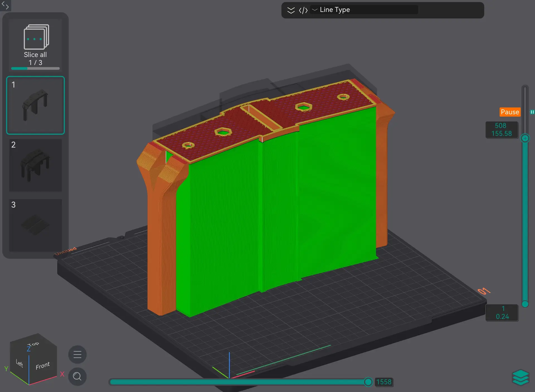The height and width of the screenshot is (392, 535).
Task: Collapse the legend panel with the double chevron
Action: 291,10
